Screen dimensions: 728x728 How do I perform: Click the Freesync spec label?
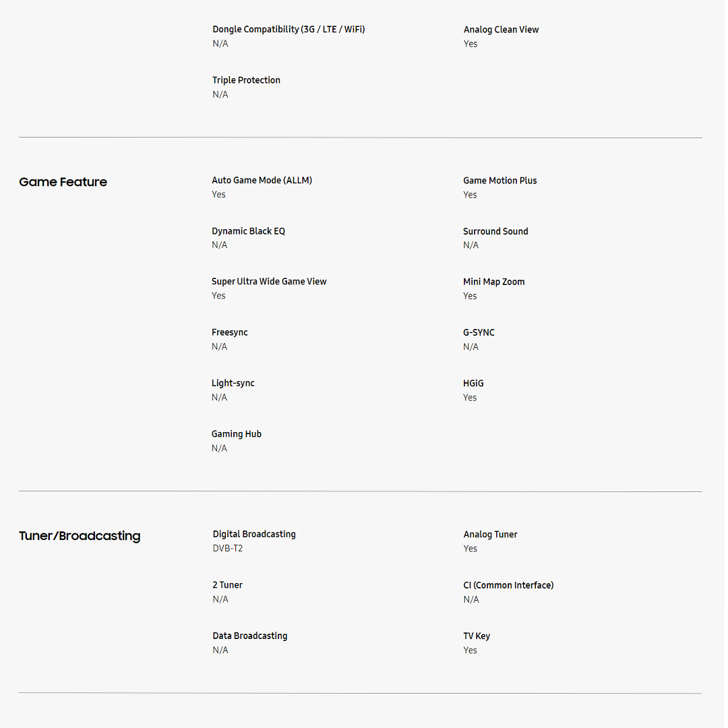coord(229,332)
